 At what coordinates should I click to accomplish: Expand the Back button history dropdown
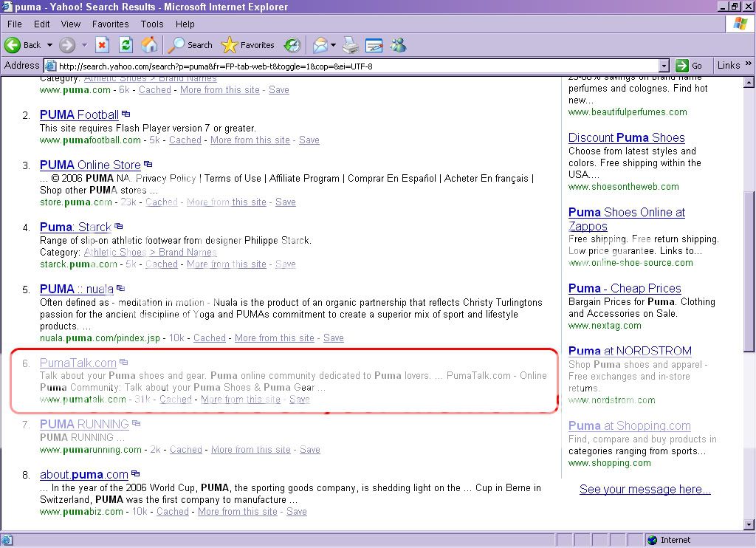(49, 45)
